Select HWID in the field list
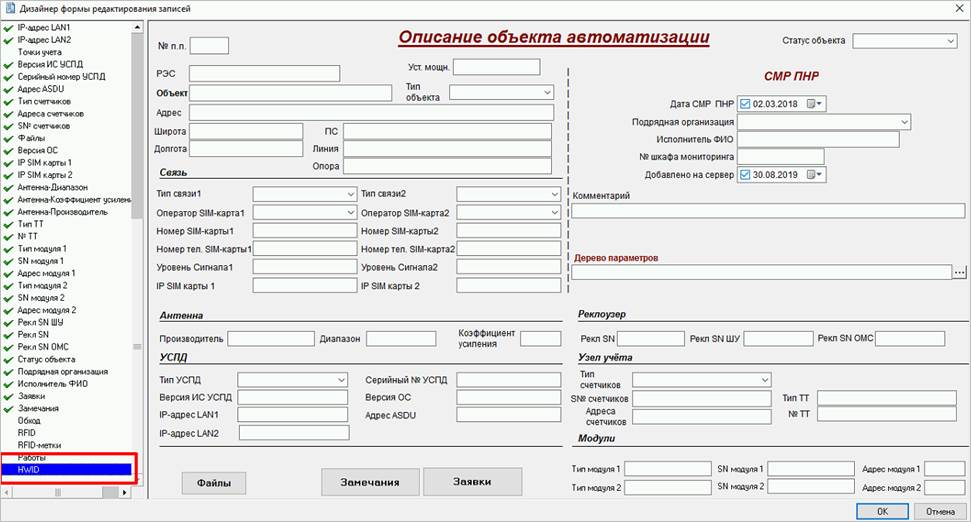The image size is (971, 522). click(x=66, y=470)
